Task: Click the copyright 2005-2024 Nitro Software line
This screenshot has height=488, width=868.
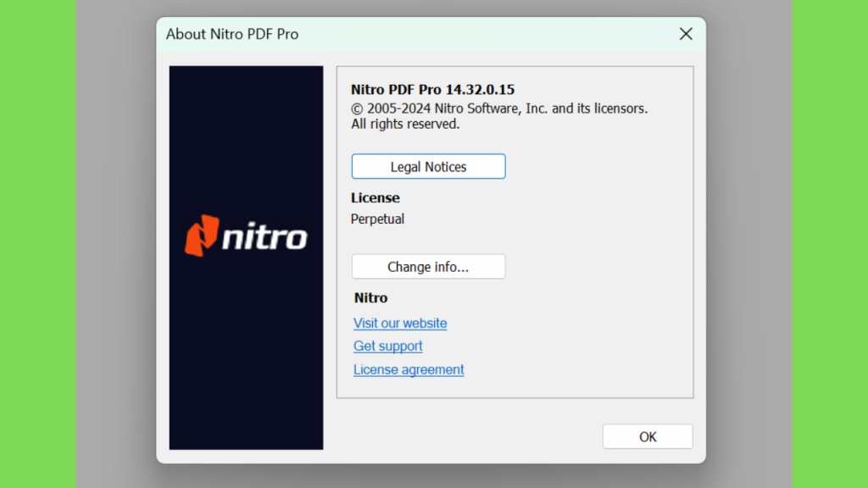Action: tap(498, 108)
